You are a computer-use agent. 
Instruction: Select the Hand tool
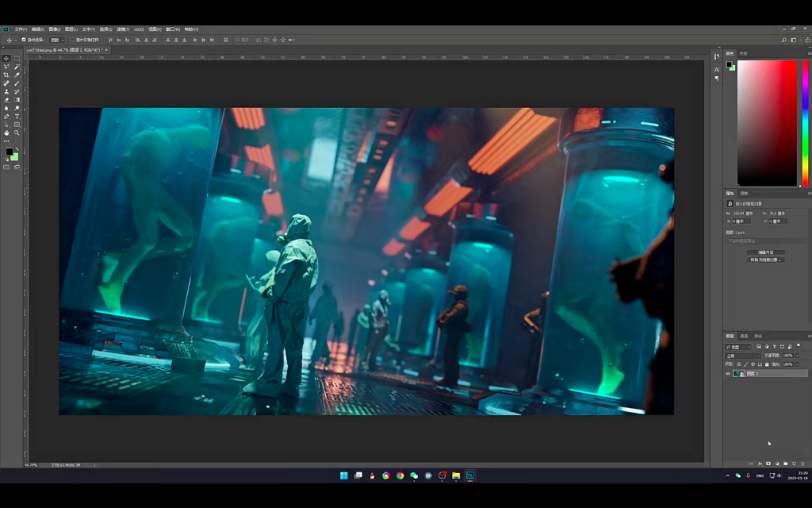[x=6, y=133]
